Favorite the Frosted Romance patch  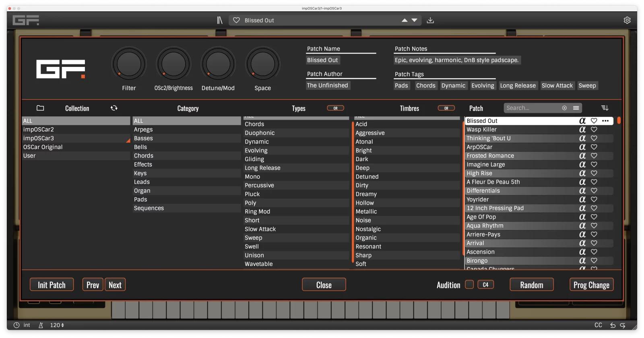[594, 156]
